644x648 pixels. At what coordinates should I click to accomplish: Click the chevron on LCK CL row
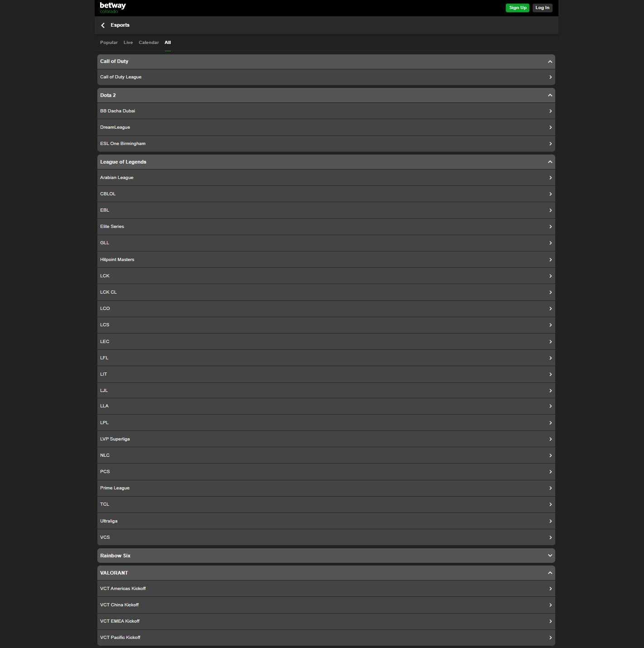coord(550,292)
